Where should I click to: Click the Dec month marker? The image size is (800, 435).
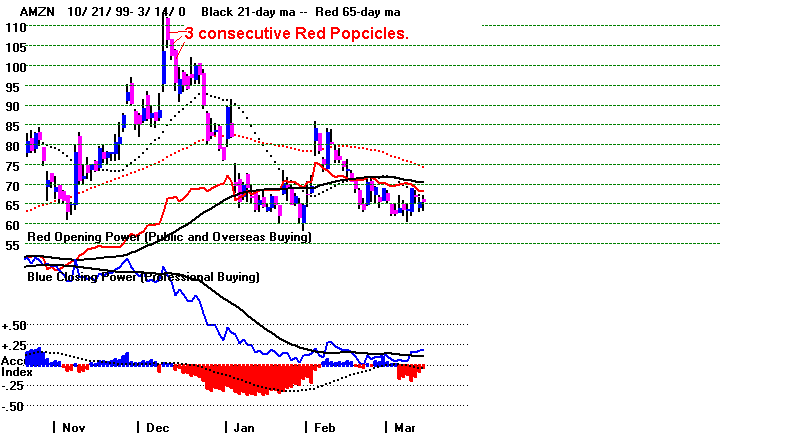(x=157, y=426)
